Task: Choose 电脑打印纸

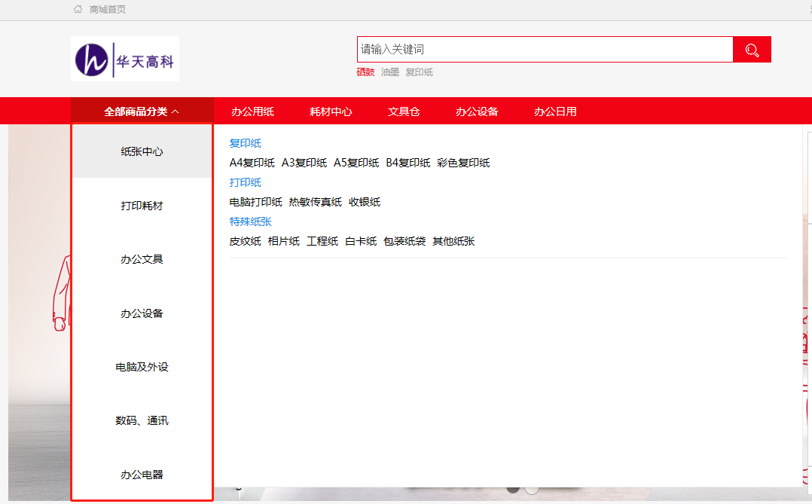Action: (256, 202)
